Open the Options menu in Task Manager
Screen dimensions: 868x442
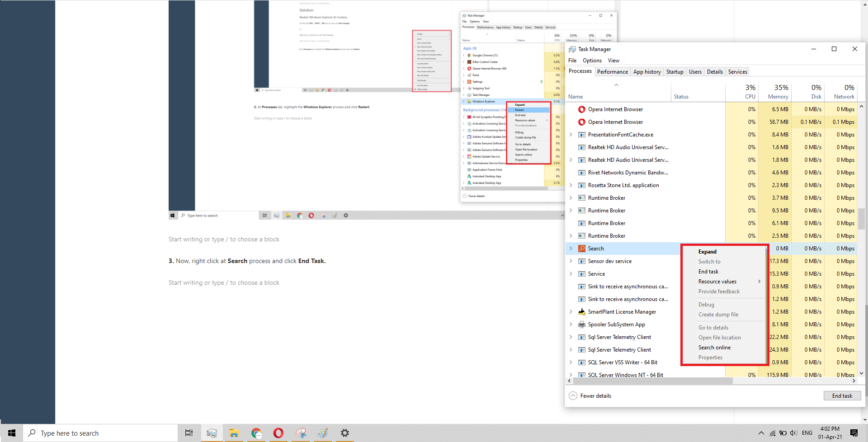point(591,60)
